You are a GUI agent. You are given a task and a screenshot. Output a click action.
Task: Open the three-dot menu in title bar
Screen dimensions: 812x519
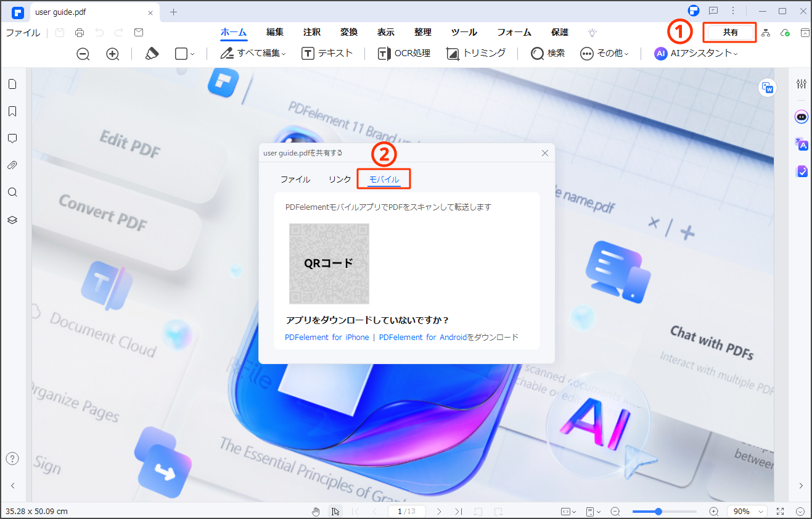tap(733, 11)
